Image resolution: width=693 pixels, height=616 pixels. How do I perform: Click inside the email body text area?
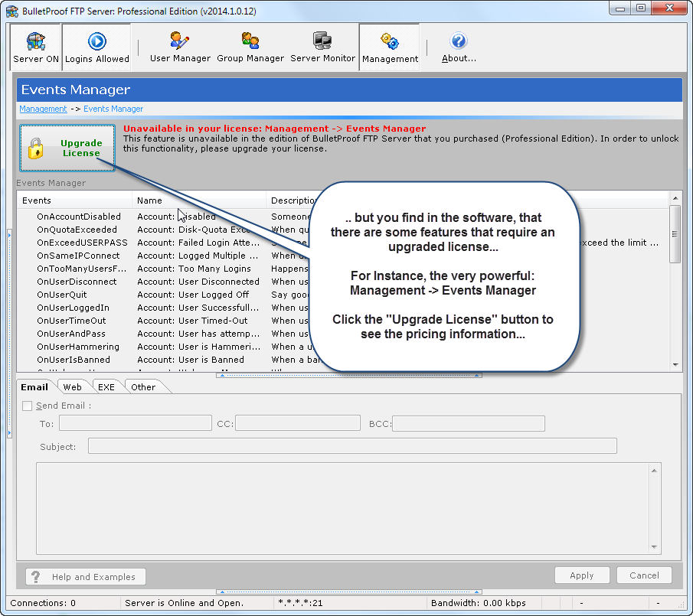pos(343,508)
